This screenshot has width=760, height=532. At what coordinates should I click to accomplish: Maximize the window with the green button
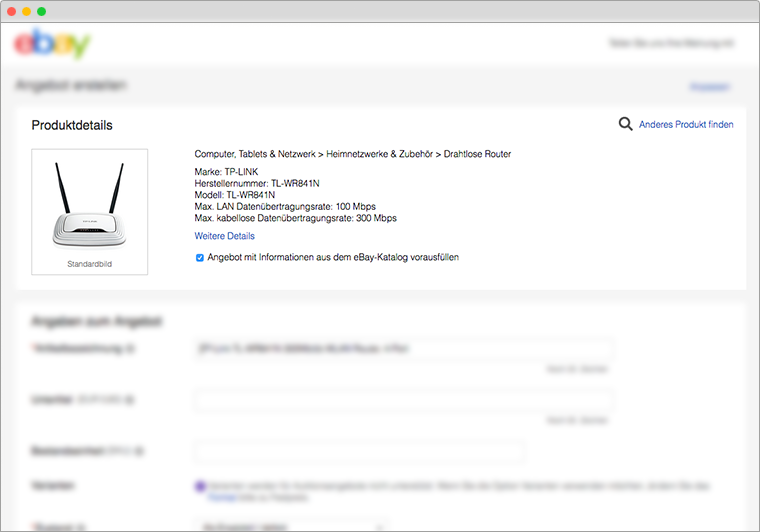[x=41, y=11]
